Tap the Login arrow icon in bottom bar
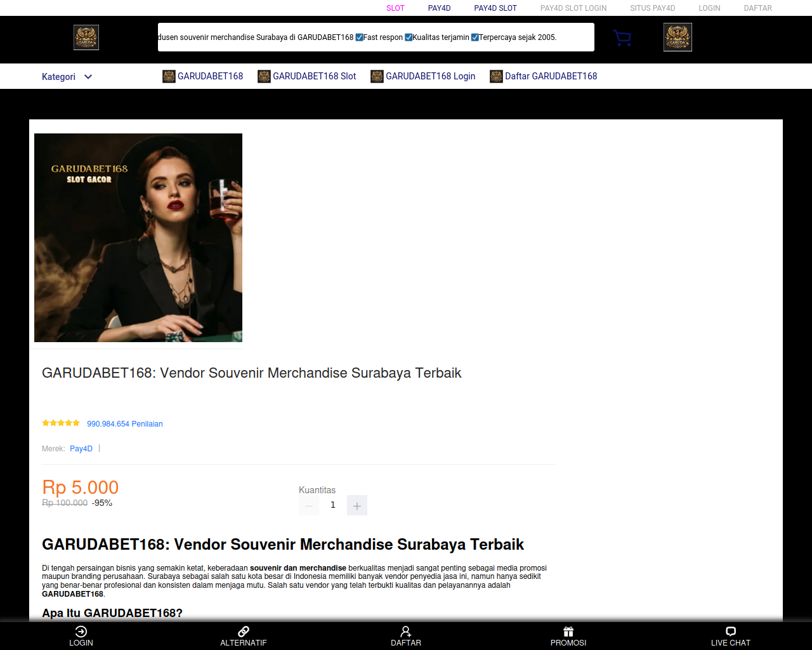812x650 pixels. tap(81, 631)
